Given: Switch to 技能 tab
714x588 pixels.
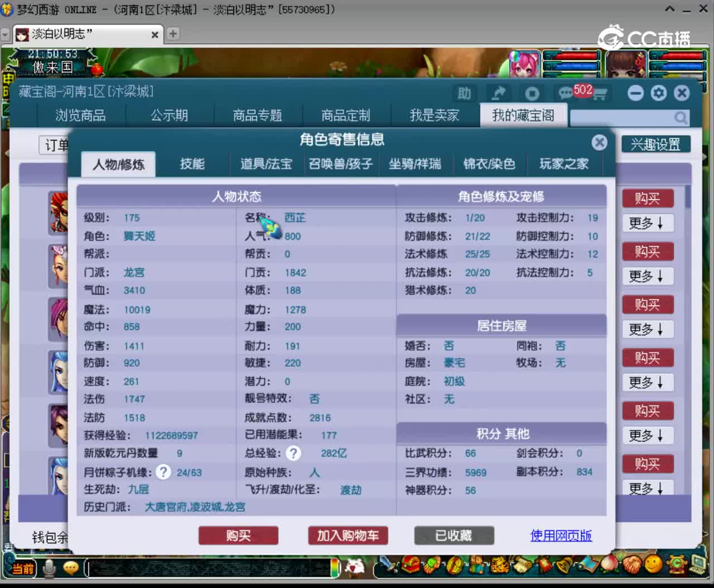Looking at the screenshot, I should (x=192, y=164).
